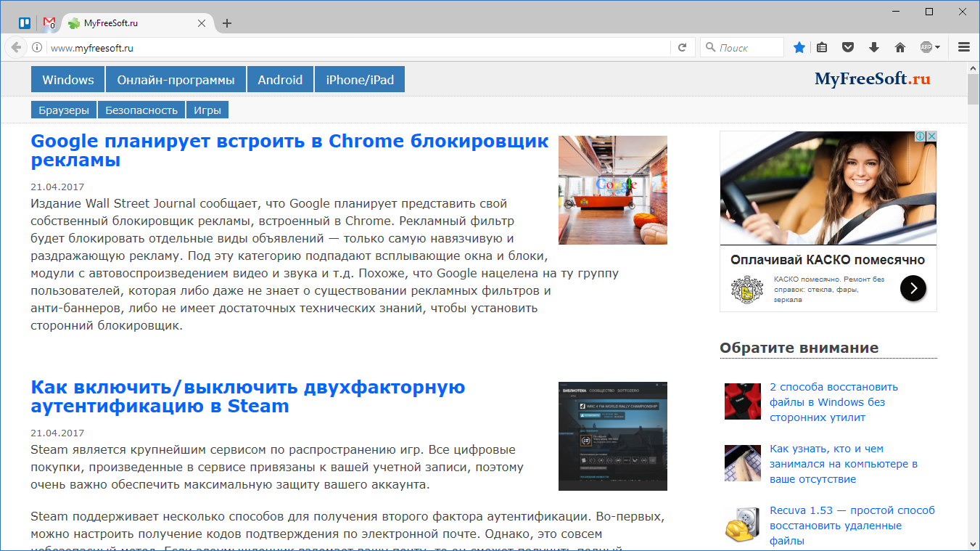
Task: Open the Google office article thumbnail
Action: click(613, 190)
